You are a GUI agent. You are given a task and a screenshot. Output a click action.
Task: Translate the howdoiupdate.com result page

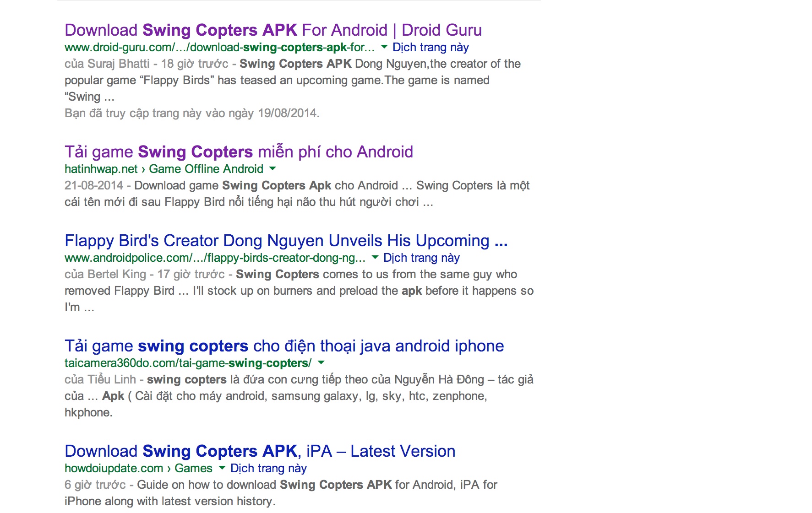[x=268, y=469]
